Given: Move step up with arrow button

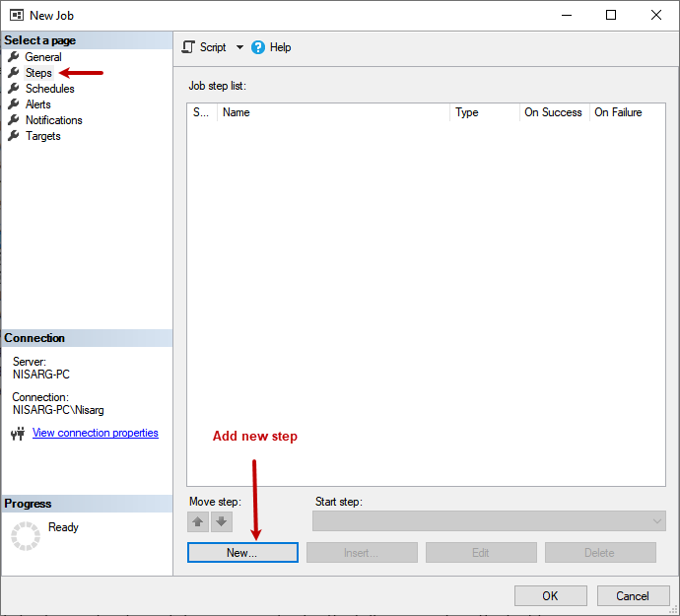Looking at the screenshot, I should click(198, 521).
